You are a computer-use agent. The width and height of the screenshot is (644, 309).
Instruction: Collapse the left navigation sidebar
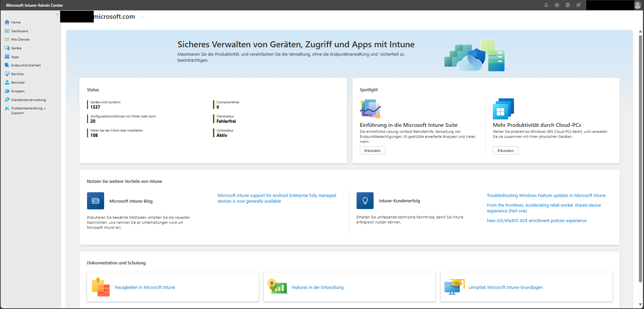pos(57,14)
